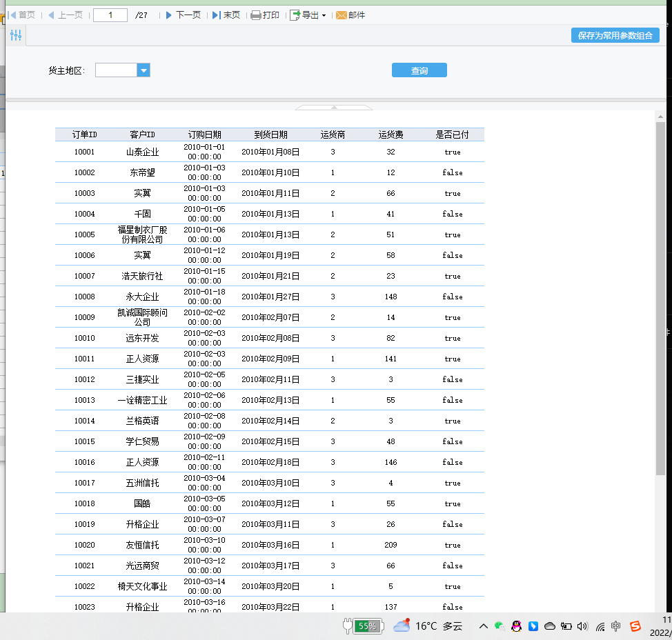Click the Sogou input method icon
This screenshot has height=640, width=672.
pos(635,626)
